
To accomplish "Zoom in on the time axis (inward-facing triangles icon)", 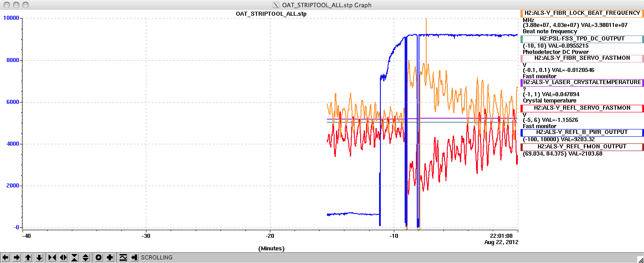I will point(52,258).
